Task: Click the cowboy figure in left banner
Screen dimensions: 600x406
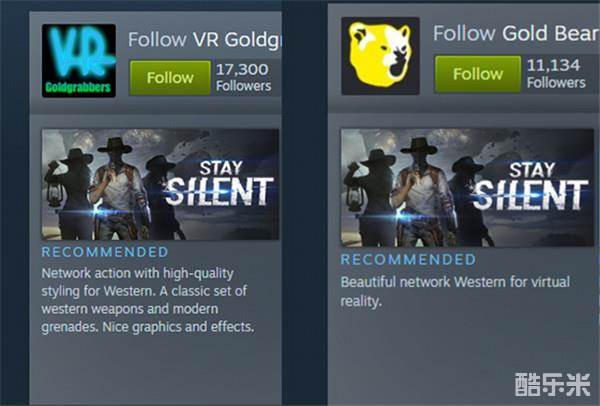Action: tap(117, 188)
